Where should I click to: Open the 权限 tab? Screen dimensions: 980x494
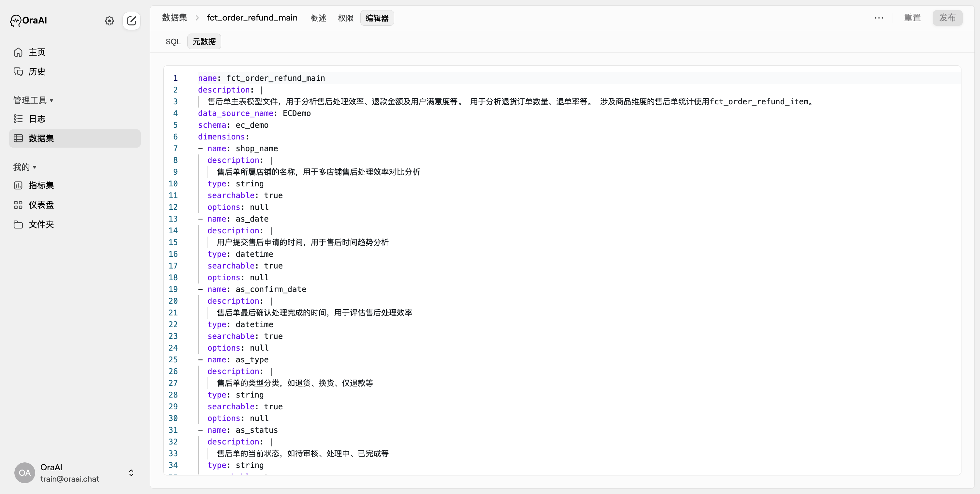345,18
